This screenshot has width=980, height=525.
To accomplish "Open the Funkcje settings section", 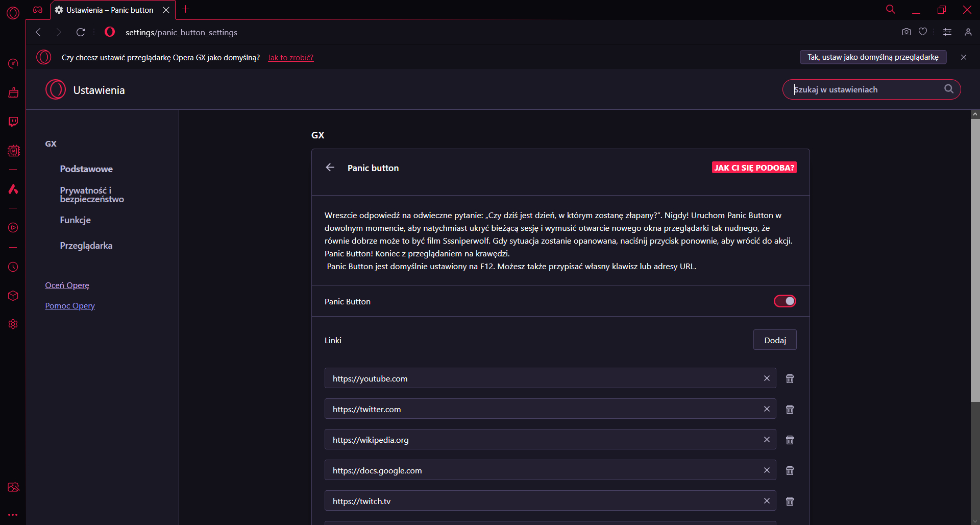I will (x=75, y=220).
